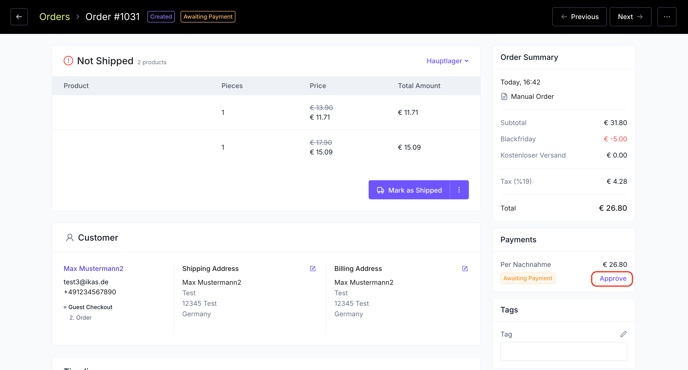Click Mark as Shipped button
Viewport: 688px width, 370px height.
coord(409,190)
